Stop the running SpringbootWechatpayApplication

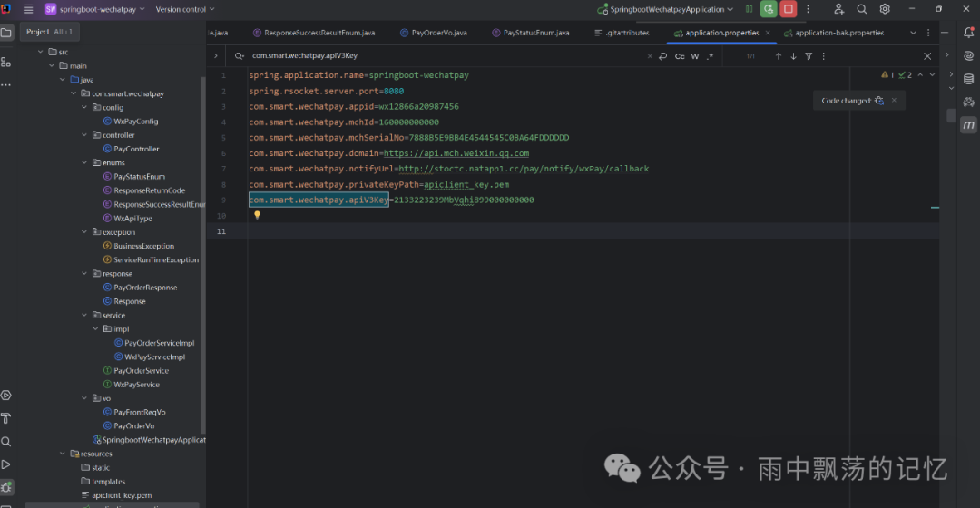[789, 9]
